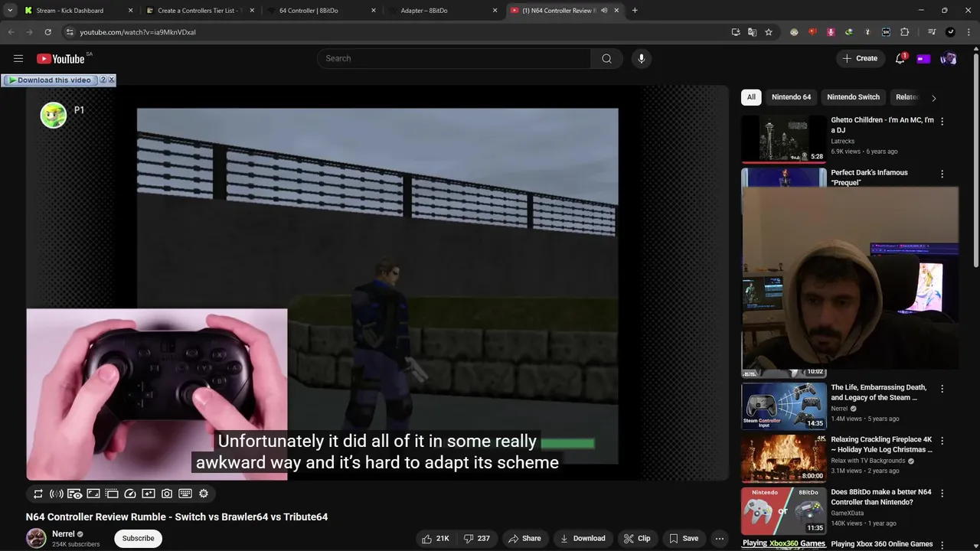Select the Nintendo Switch filter chip
The height and width of the screenshot is (551, 980).
click(853, 97)
